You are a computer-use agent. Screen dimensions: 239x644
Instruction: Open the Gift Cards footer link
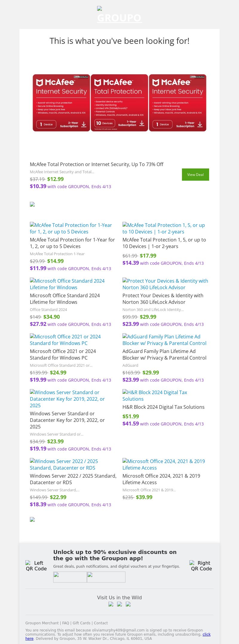pos(81,623)
